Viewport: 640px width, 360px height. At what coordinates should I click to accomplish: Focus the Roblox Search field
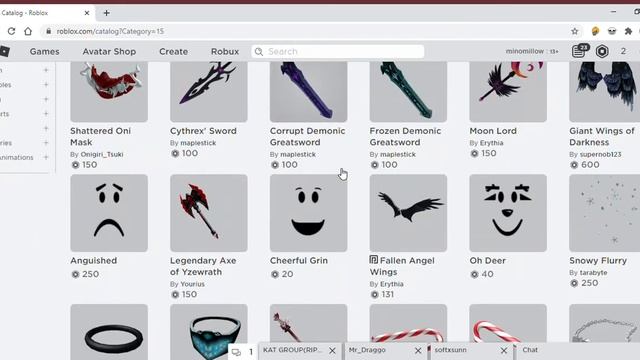338,51
